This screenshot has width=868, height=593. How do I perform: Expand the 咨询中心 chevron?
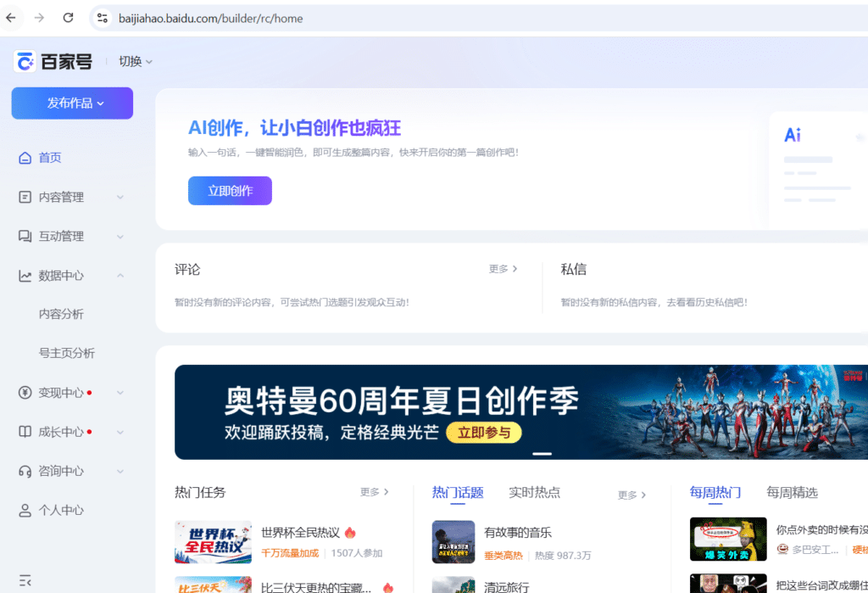120,472
